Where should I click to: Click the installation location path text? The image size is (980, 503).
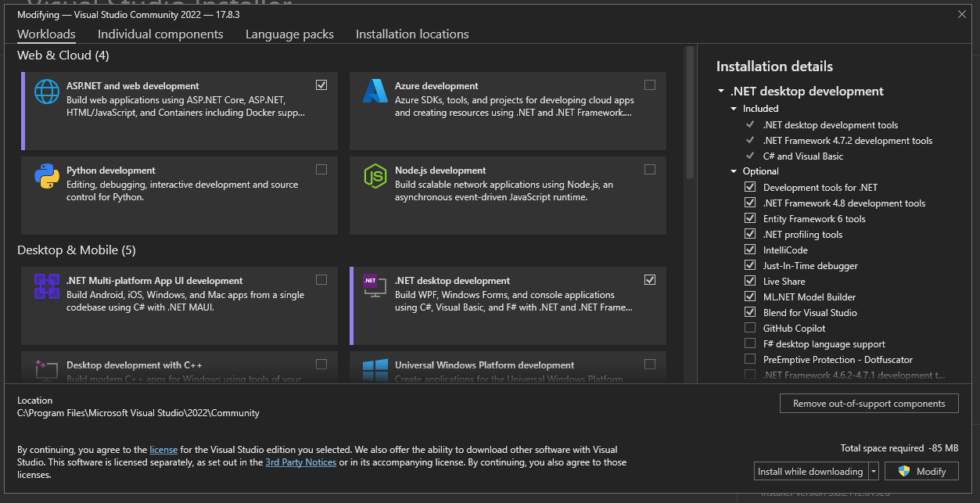click(138, 413)
